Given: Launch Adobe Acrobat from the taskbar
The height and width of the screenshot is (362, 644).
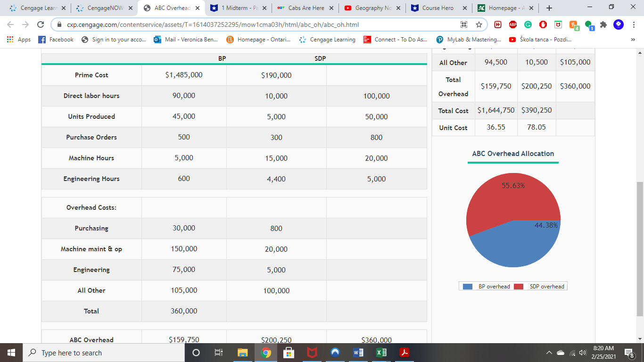Looking at the screenshot, I should [x=403, y=352].
